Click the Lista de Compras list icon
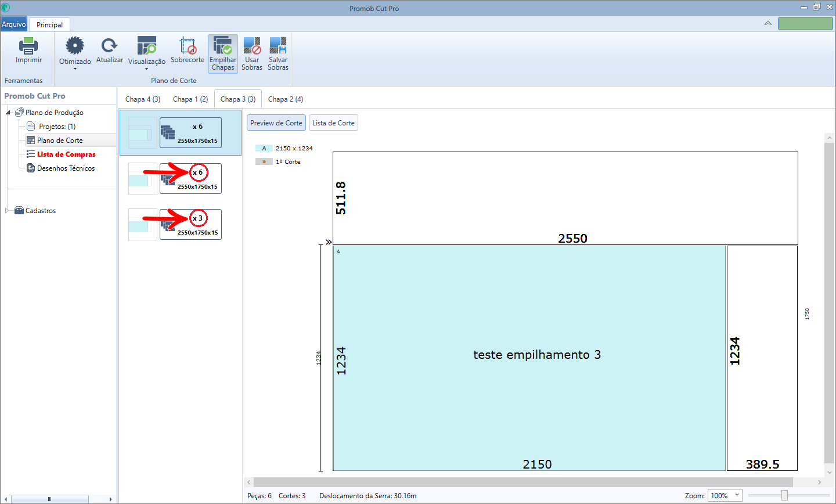836x504 pixels. (x=31, y=154)
